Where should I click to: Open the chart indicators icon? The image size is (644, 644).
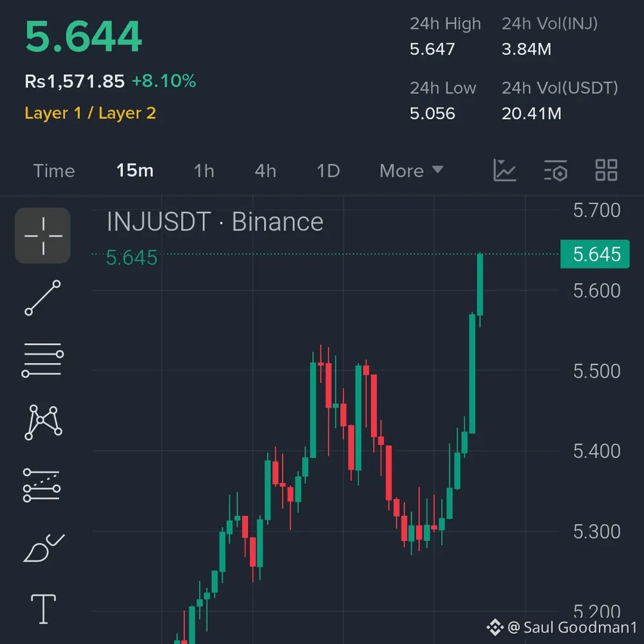click(504, 170)
